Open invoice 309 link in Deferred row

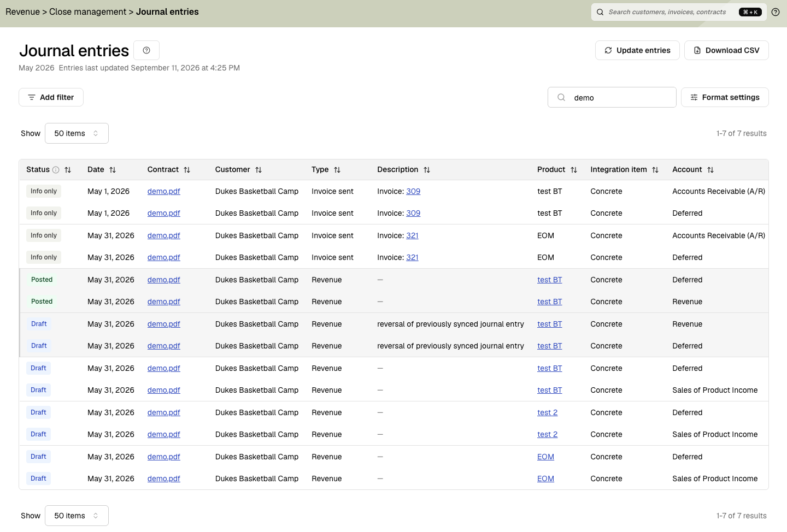tap(413, 213)
